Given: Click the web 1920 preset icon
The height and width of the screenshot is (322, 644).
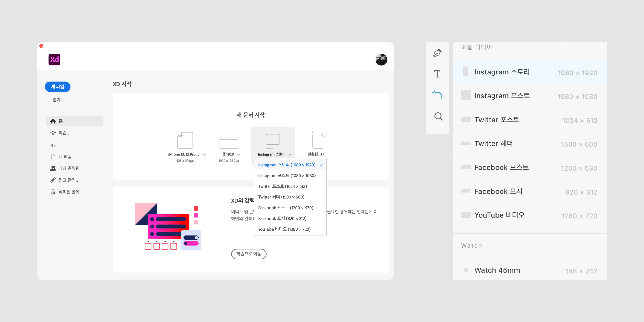Looking at the screenshot, I should (x=229, y=143).
